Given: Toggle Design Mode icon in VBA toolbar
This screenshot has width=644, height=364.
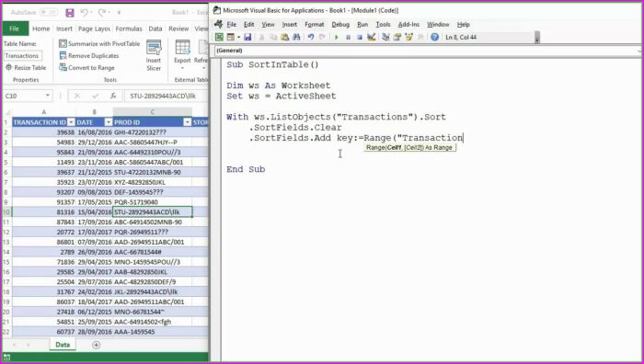Looking at the screenshot, I should (x=372, y=38).
